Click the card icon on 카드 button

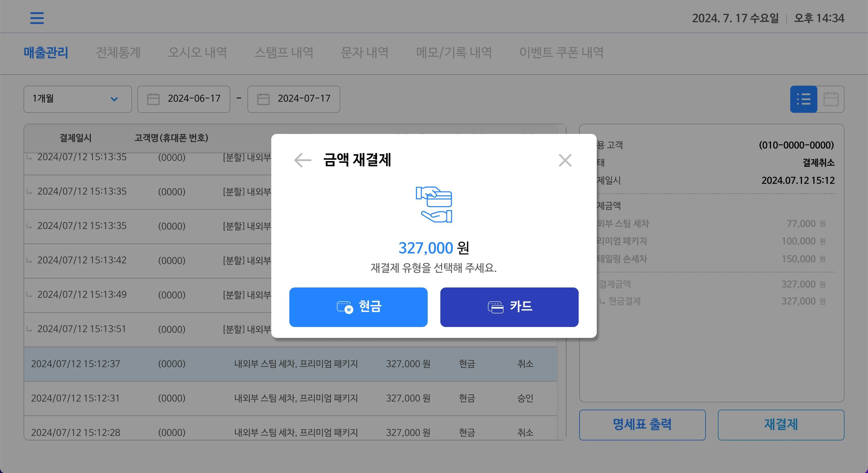click(x=495, y=307)
